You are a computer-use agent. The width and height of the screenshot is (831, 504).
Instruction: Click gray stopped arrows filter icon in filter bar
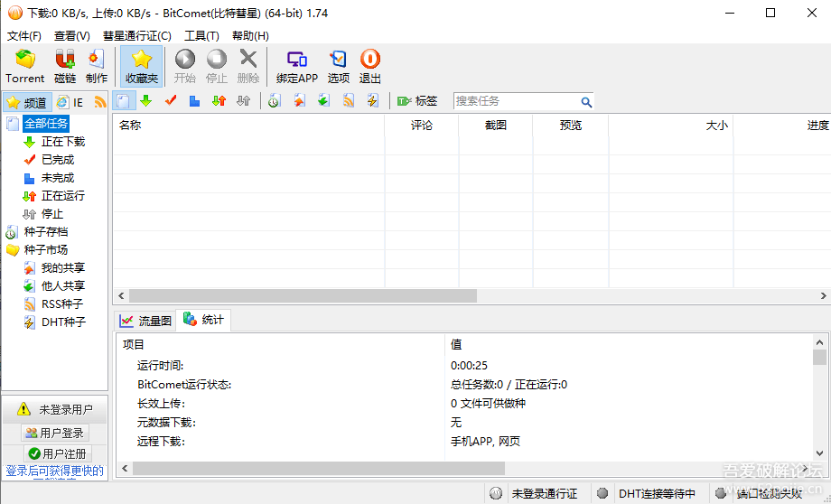(x=243, y=100)
